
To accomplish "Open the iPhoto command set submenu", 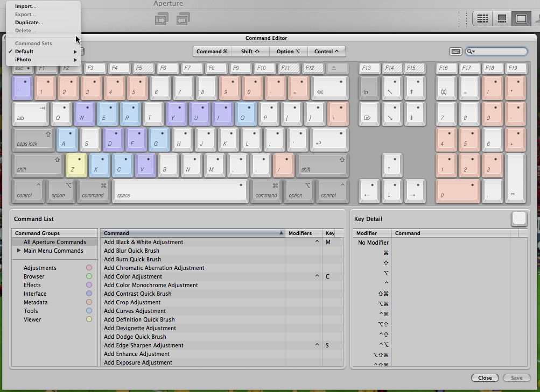I will pos(43,60).
